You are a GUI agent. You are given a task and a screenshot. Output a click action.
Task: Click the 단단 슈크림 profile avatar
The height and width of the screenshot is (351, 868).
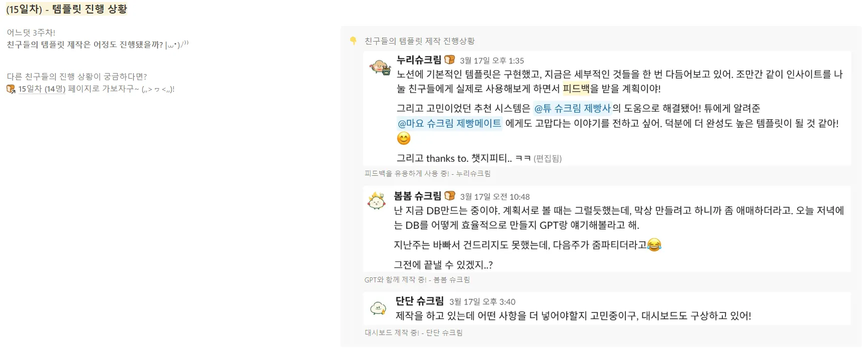coord(378,308)
